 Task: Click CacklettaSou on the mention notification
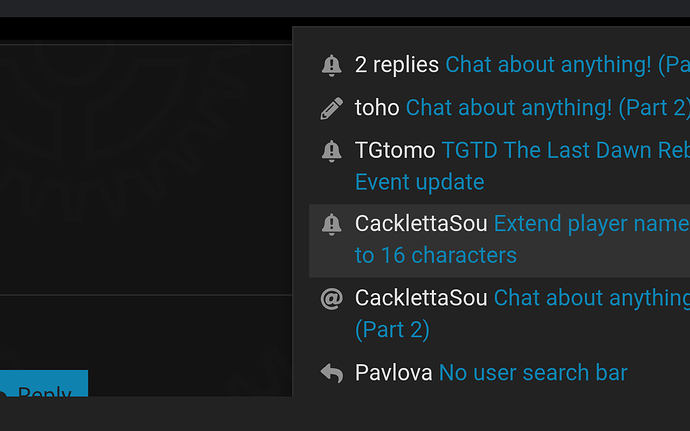click(421, 298)
